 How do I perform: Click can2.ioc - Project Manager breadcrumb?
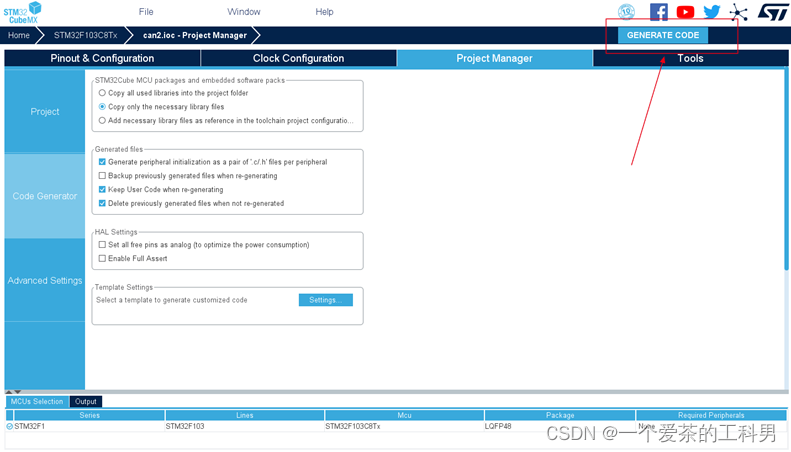coord(195,35)
